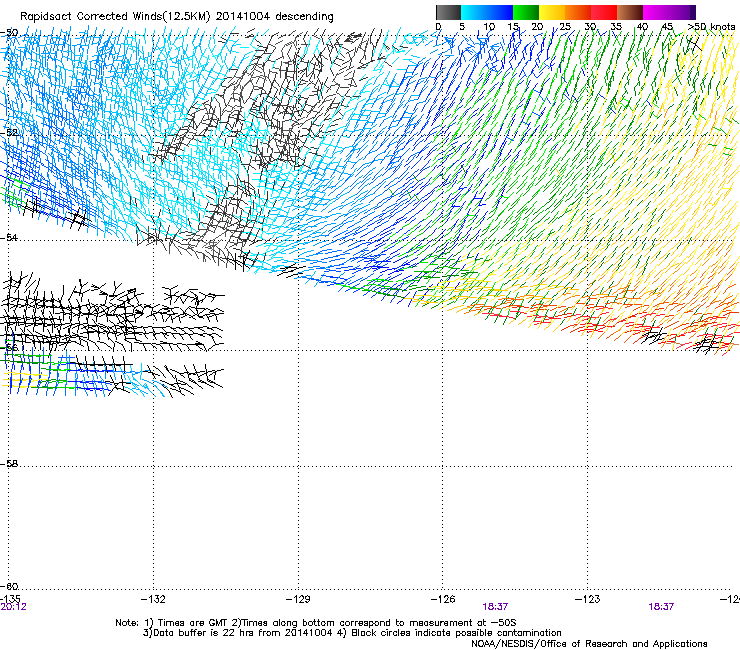Click the '20141004 descending' title text

[275, 17]
